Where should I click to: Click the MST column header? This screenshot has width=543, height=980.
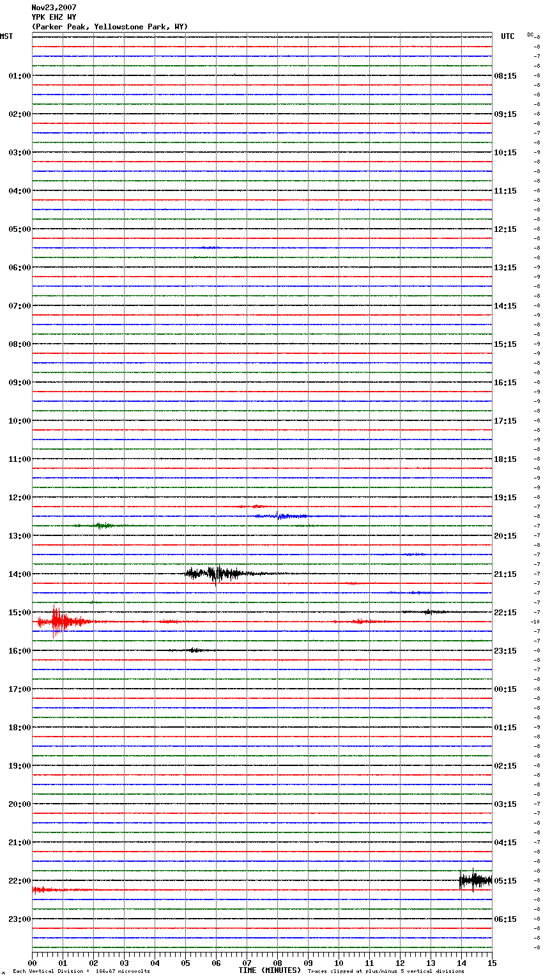(x=6, y=36)
